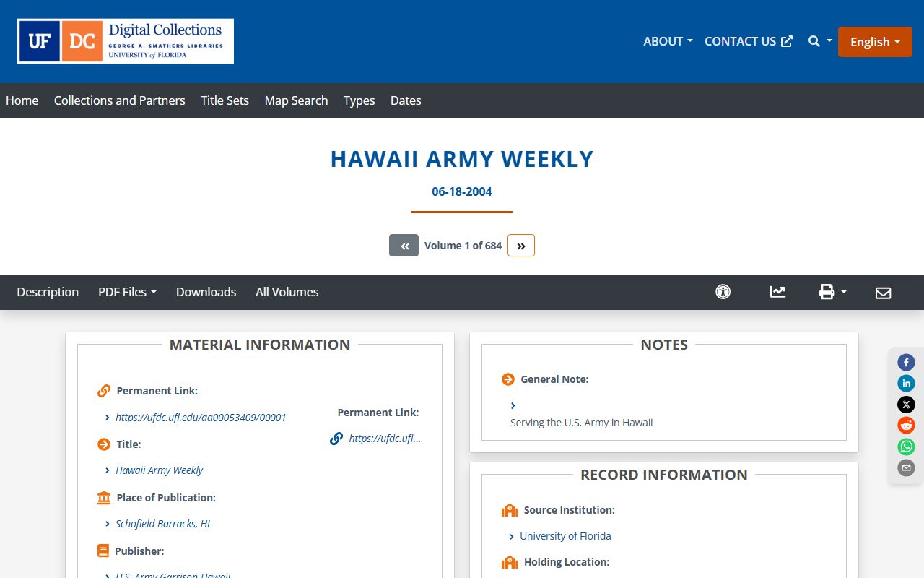Click the UFDC Digital Collections logo

pos(126,41)
